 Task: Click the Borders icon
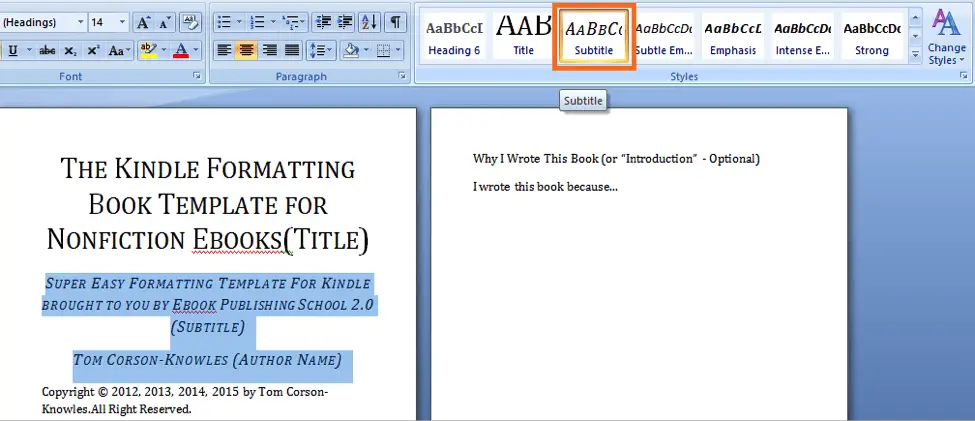(x=384, y=50)
